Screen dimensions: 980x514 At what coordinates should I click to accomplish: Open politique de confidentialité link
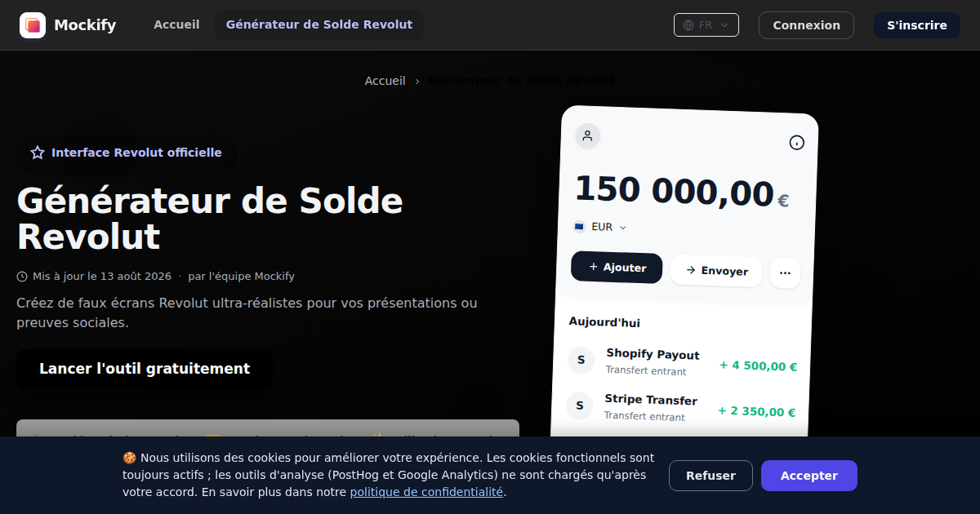click(426, 492)
